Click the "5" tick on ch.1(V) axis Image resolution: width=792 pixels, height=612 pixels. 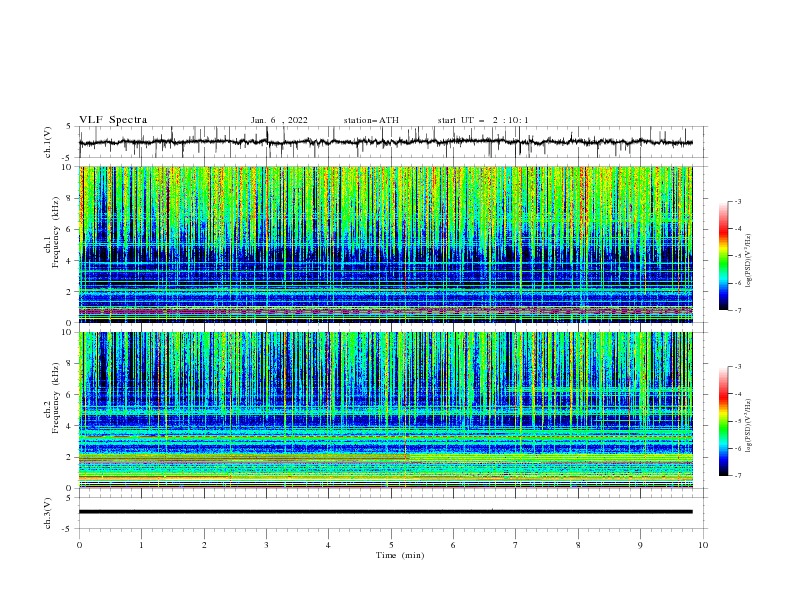70,127
